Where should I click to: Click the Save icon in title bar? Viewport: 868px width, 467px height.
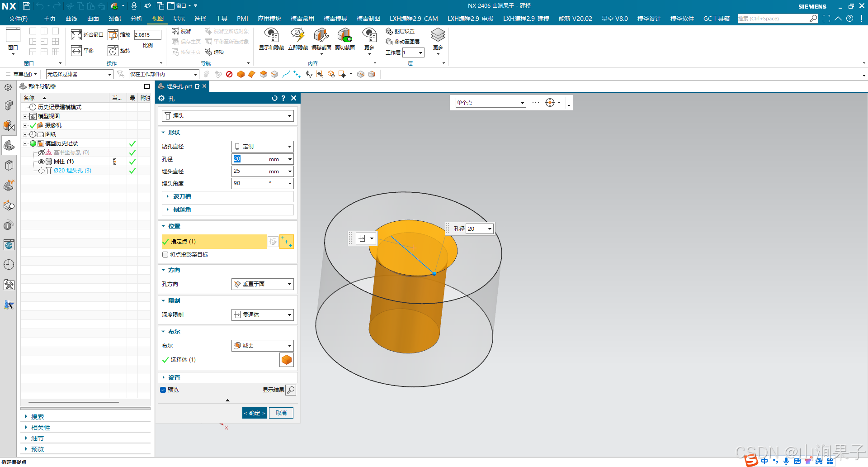click(27, 6)
